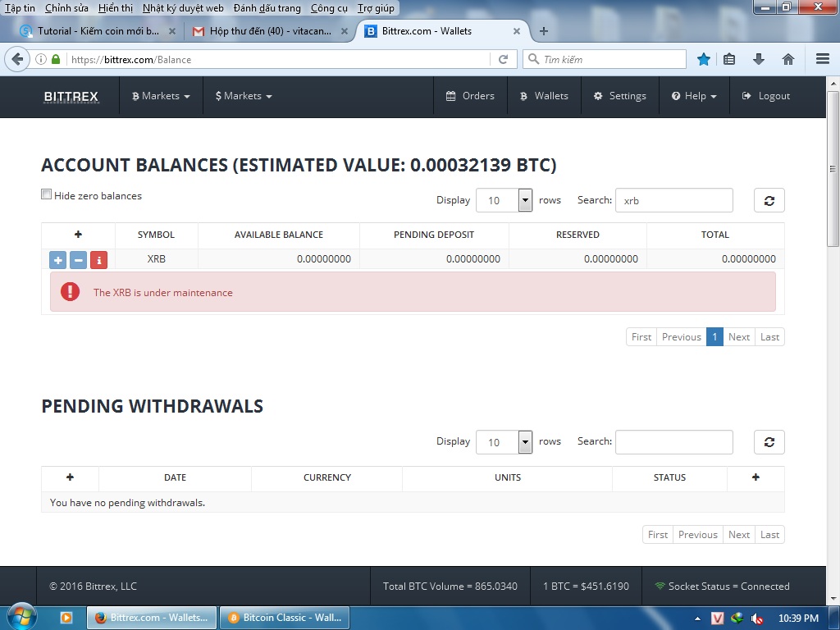Sort pending withdrawals by DATE column

(176, 477)
